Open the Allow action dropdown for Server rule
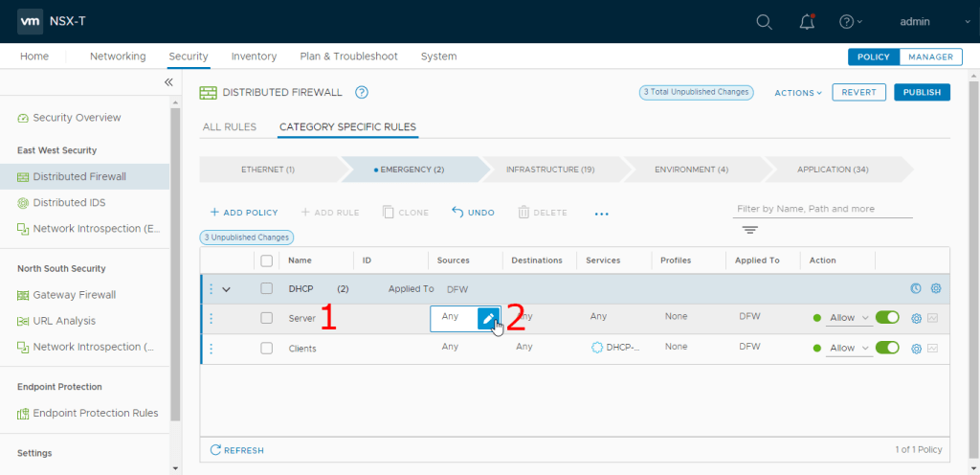 coord(849,318)
